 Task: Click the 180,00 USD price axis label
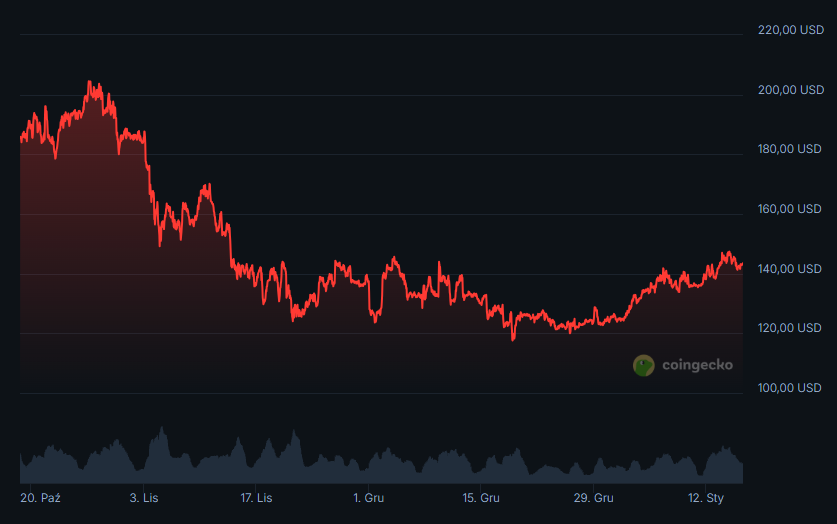(790, 149)
